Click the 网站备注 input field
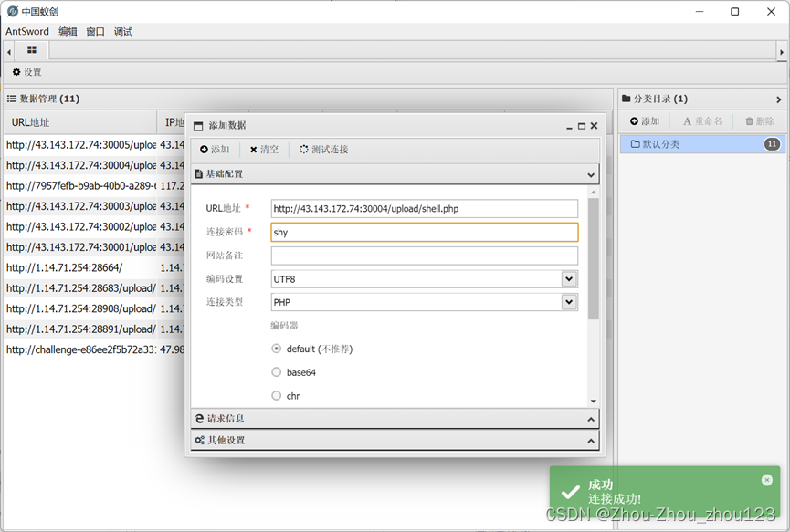The image size is (790, 532). click(x=424, y=256)
